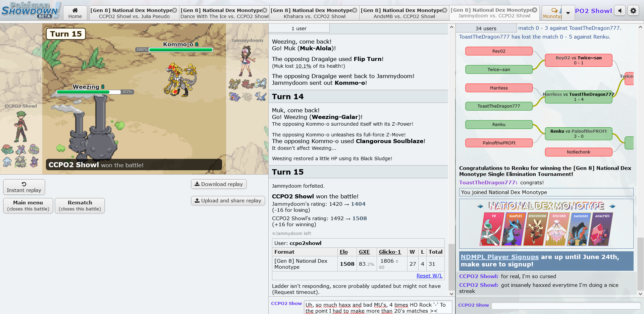Select the Marrless bracket entry
644x314 pixels.
point(499,88)
